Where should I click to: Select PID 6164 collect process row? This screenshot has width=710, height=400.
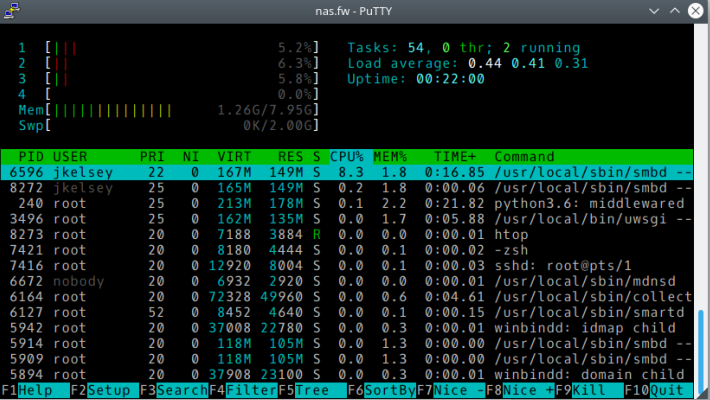click(x=347, y=297)
